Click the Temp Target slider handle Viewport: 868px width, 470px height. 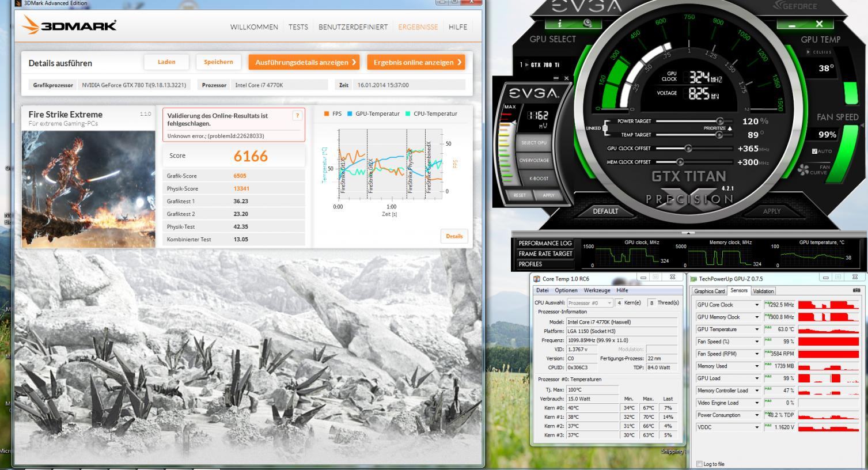pos(719,135)
